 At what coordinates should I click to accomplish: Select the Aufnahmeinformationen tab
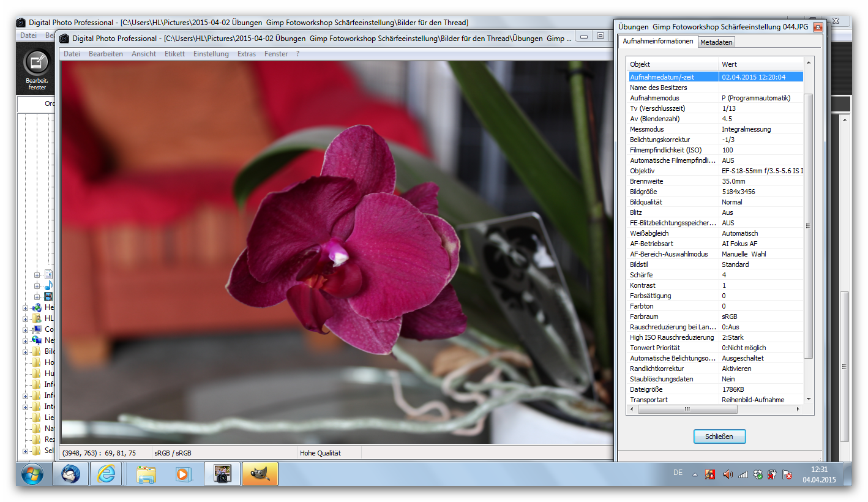pos(658,41)
